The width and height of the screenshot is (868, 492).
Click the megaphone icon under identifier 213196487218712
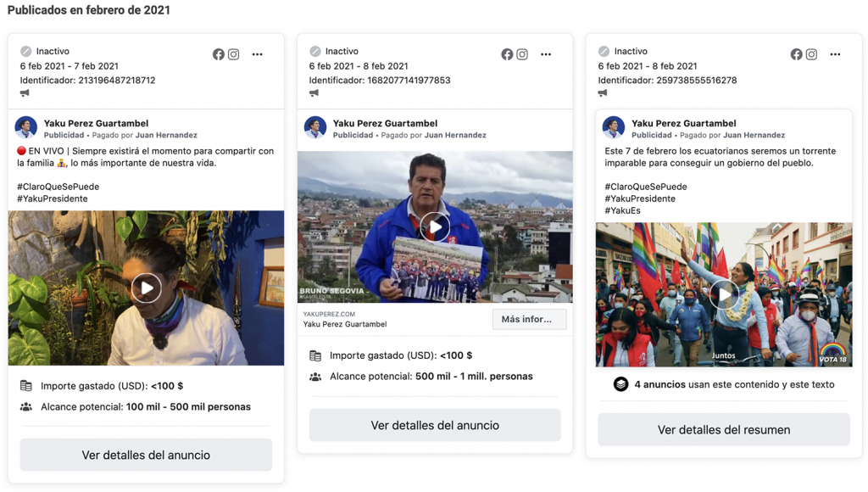(x=25, y=93)
